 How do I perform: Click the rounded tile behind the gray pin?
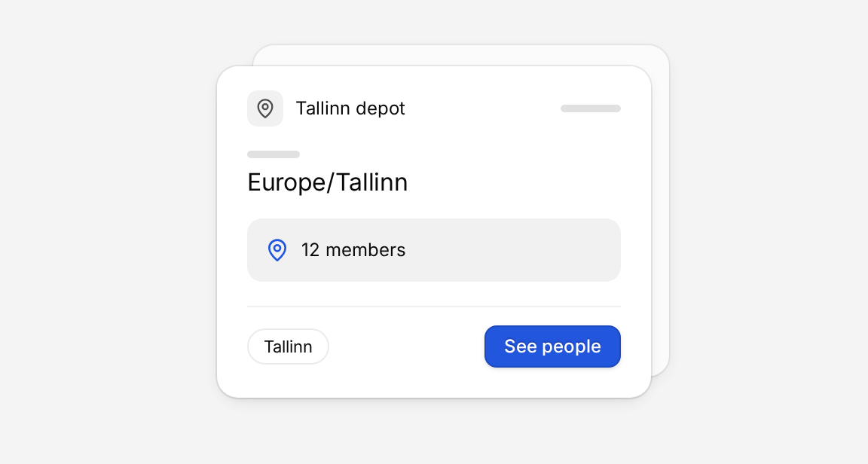click(265, 108)
